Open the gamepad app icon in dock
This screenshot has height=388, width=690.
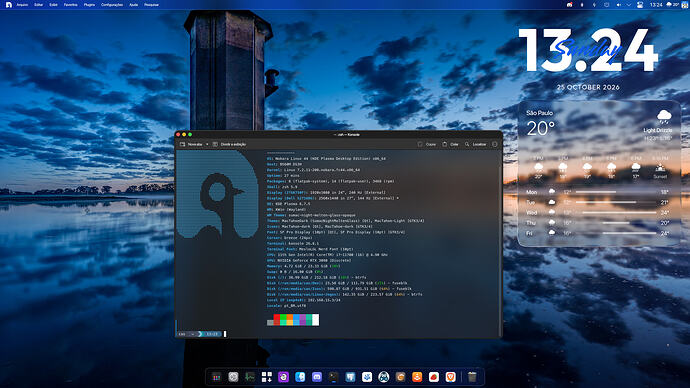(384, 377)
